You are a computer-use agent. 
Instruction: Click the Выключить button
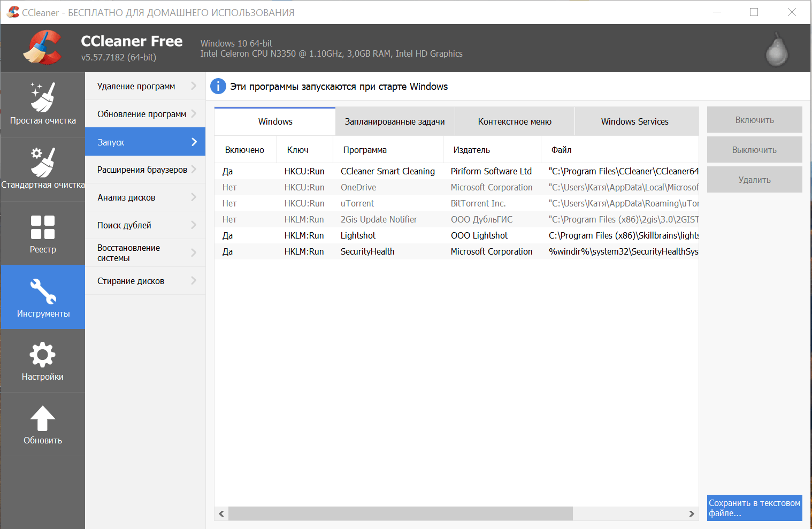point(754,150)
